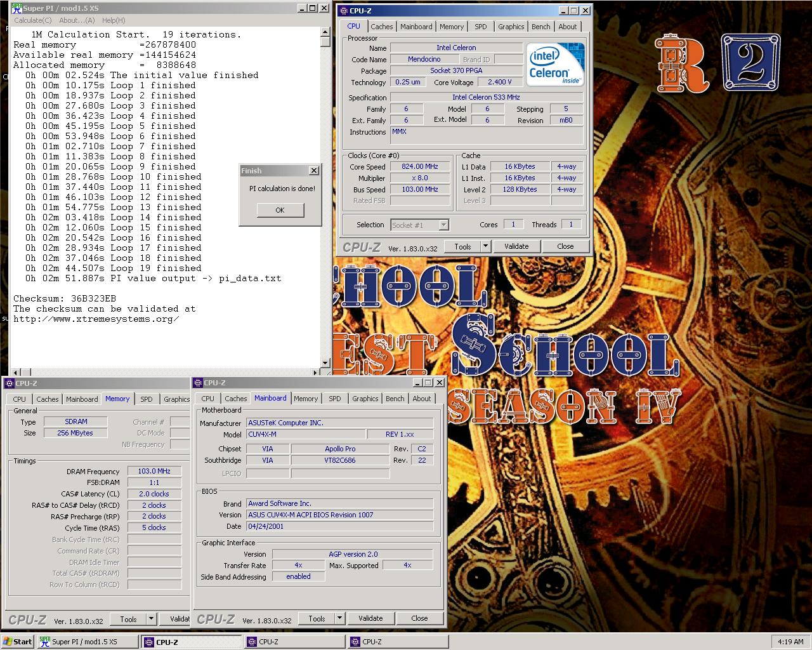Click Validate in Mainboard CPU-Z window
This screenshot has height=650, width=812.
370,618
